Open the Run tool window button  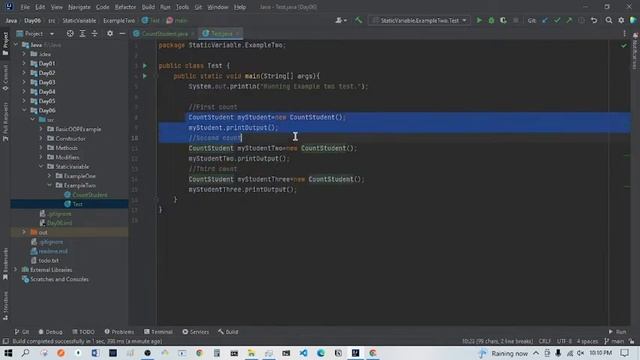tap(618, 332)
